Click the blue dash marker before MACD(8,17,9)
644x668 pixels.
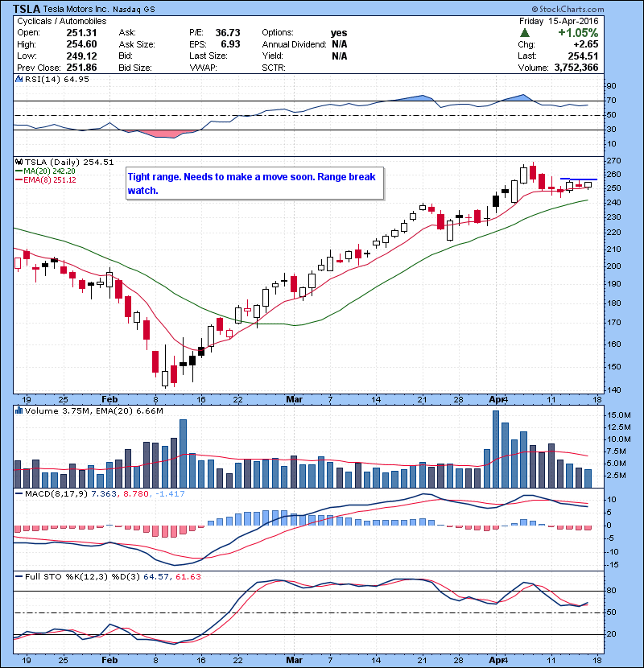(x=19, y=494)
